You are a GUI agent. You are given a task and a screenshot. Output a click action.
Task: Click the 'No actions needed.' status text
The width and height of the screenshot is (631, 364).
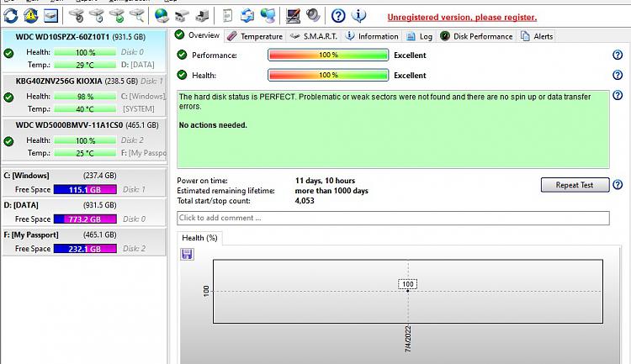point(213,125)
